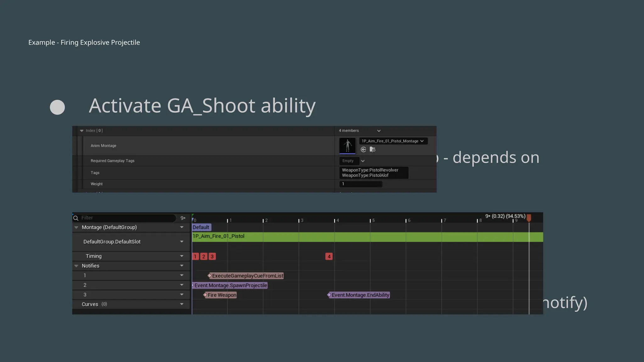This screenshot has width=644, height=362.
Task: Click the 9* (0.32) (94.53%) time readout
Action: pyautogui.click(x=505, y=216)
